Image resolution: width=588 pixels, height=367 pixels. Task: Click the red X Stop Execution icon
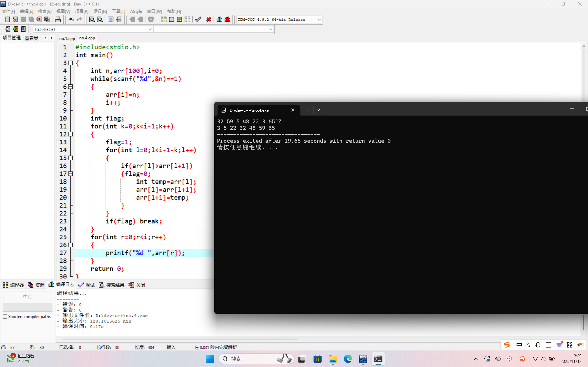pos(209,19)
